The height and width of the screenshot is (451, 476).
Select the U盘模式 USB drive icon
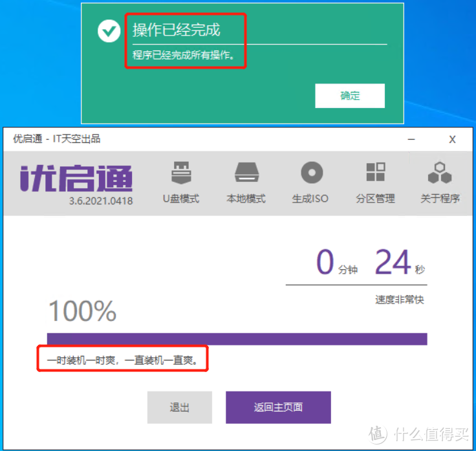coord(181,173)
